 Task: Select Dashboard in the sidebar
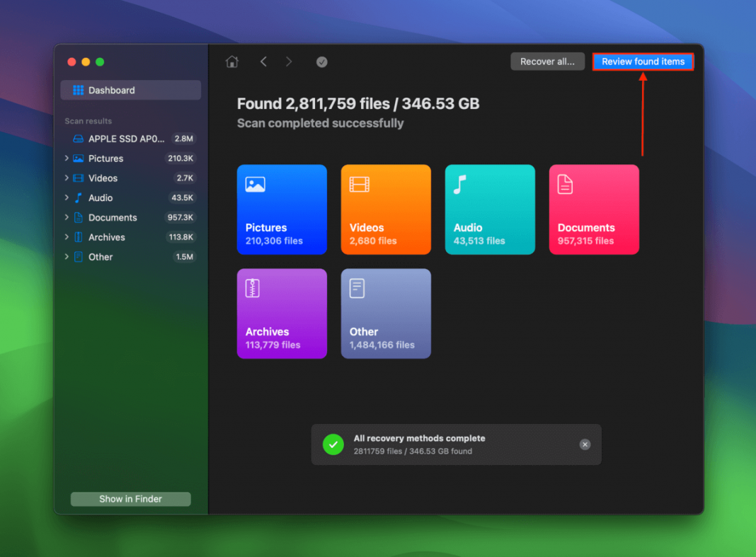(131, 91)
